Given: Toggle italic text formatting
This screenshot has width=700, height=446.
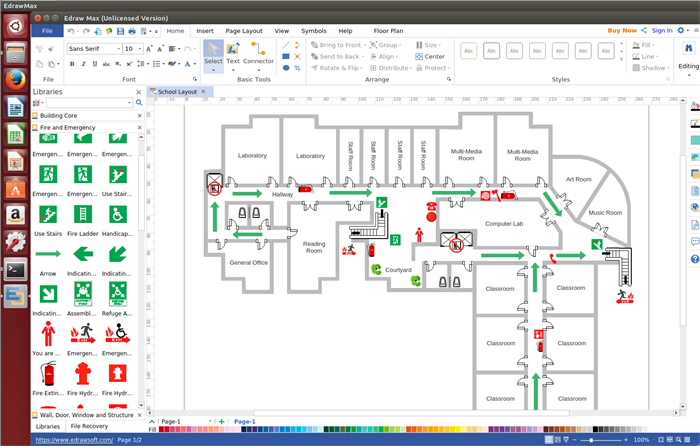Looking at the screenshot, I should (x=84, y=64).
